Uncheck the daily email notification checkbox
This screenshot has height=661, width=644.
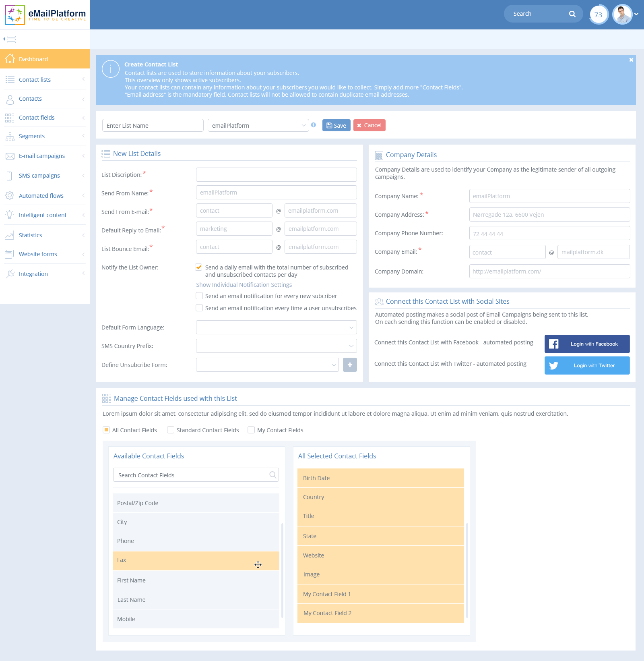tap(199, 267)
